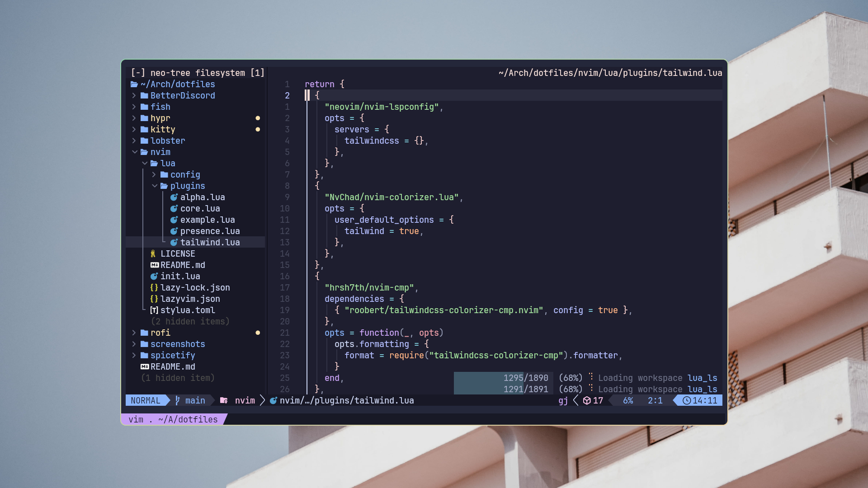The image size is (868, 488).
Task: Click the LICENSE file key icon
Action: click(x=153, y=254)
